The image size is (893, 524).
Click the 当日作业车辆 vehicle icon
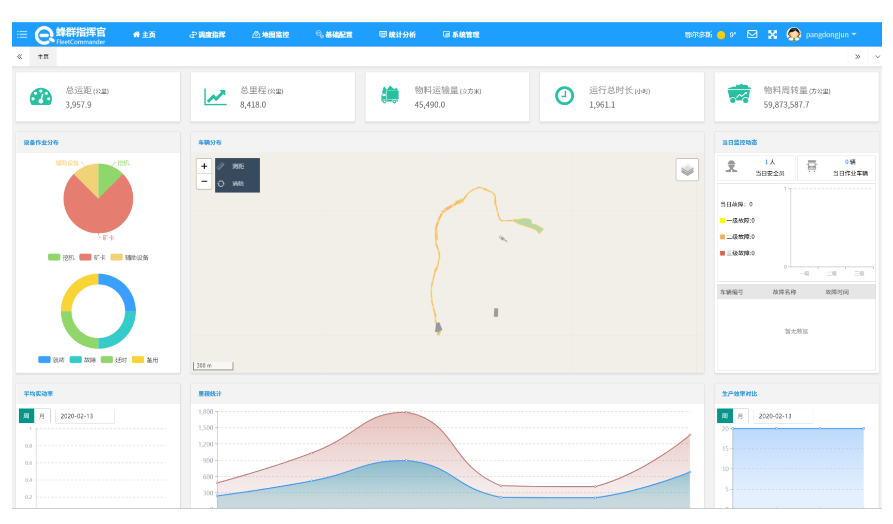tap(812, 166)
